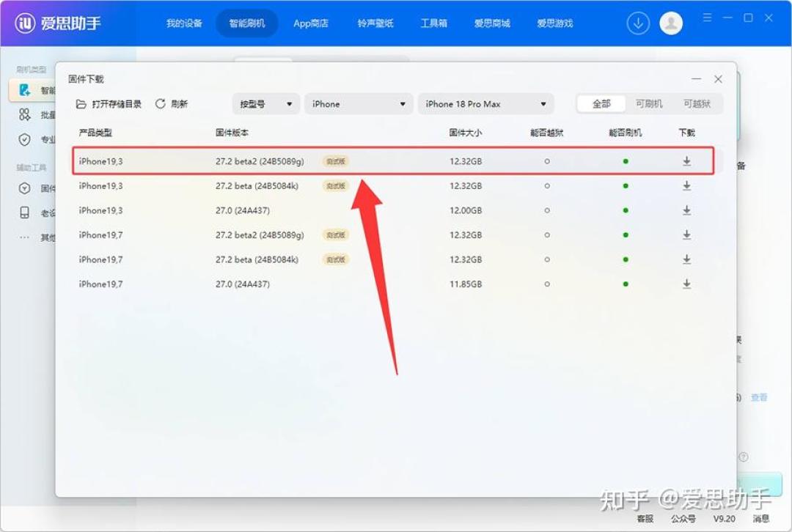The height and width of the screenshot is (532, 792).
Task: Download the iPhone19,7 27.0 (24A437) firmware
Action: 686,284
